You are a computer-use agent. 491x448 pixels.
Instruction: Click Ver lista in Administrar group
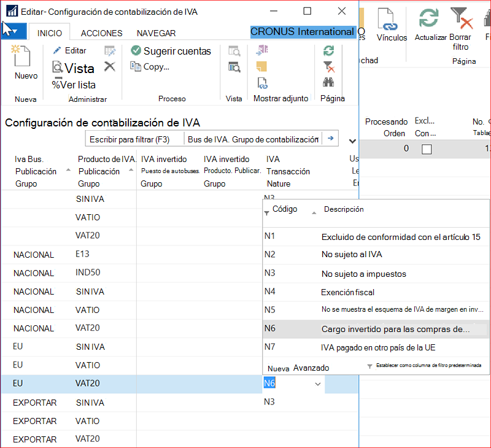coord(74,85)
